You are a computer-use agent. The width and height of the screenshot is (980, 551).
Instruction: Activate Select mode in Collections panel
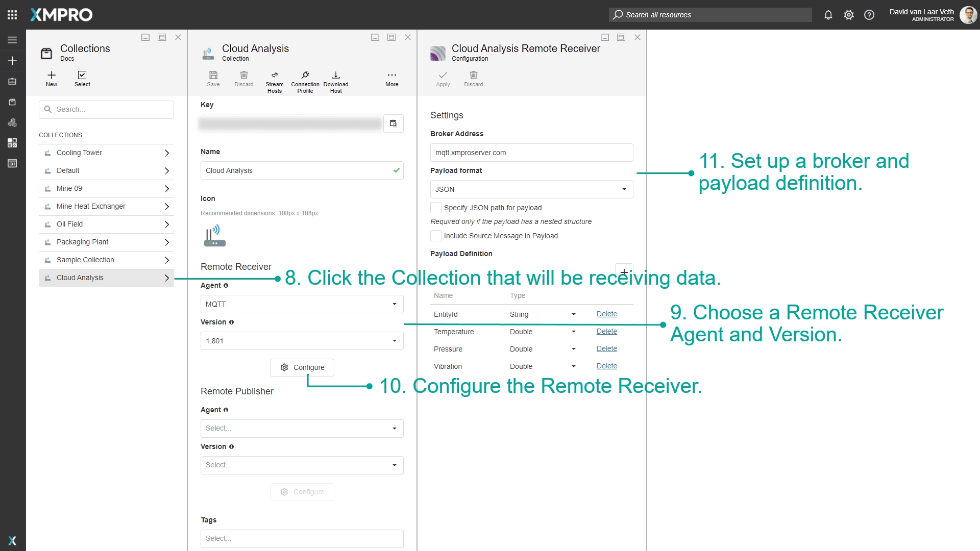[x=82, y=79]
